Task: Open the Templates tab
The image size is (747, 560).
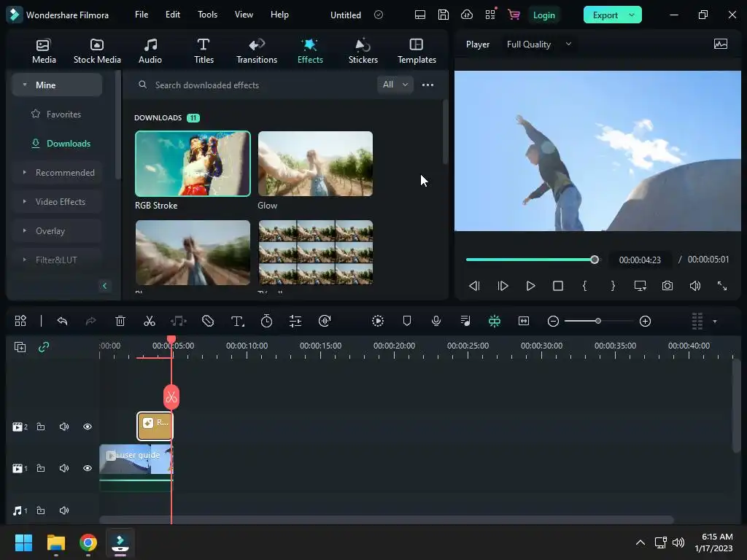Action: tap(417, 51)
